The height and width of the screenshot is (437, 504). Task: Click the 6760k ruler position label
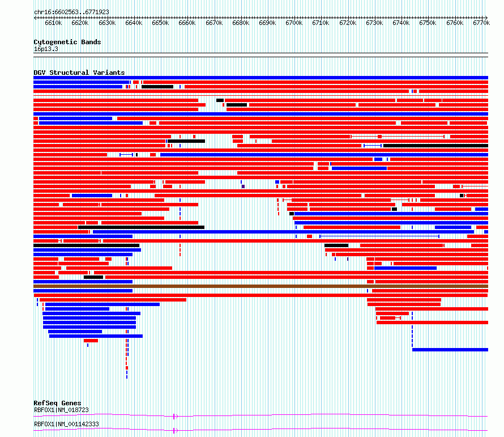coord(455,23)
